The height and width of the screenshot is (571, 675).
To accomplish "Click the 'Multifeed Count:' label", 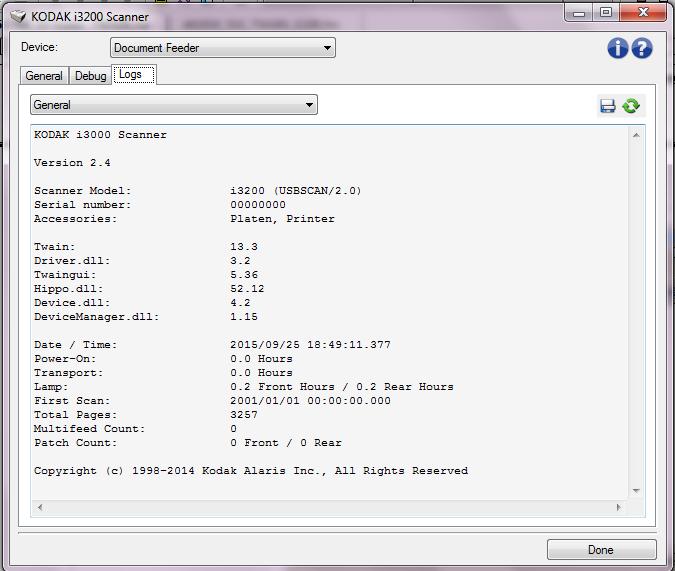I will 90,429.
